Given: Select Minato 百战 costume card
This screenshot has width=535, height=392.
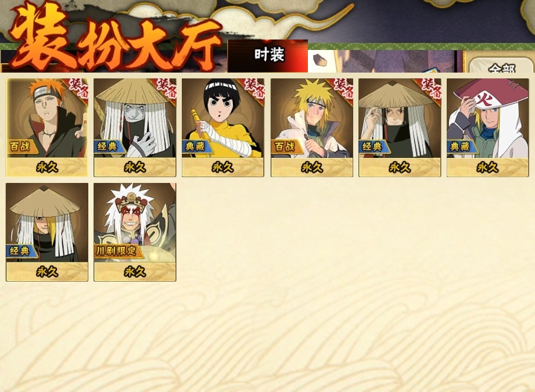Looking at the screenshot, I should click(x=312, y=127).
